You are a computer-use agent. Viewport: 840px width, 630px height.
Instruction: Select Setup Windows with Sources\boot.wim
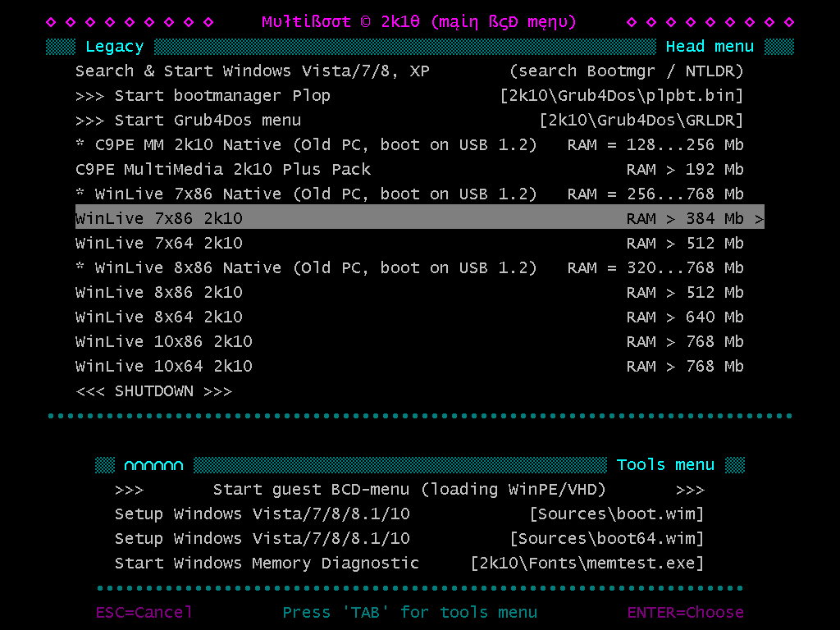coord(410,514)
